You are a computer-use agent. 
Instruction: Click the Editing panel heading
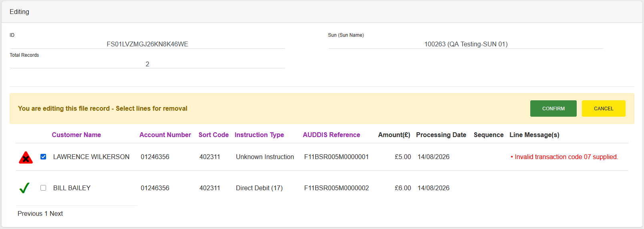click(19, 12)
